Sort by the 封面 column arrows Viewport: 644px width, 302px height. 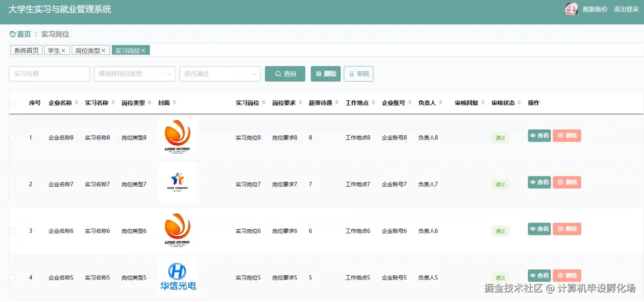(x=174, y=102)
